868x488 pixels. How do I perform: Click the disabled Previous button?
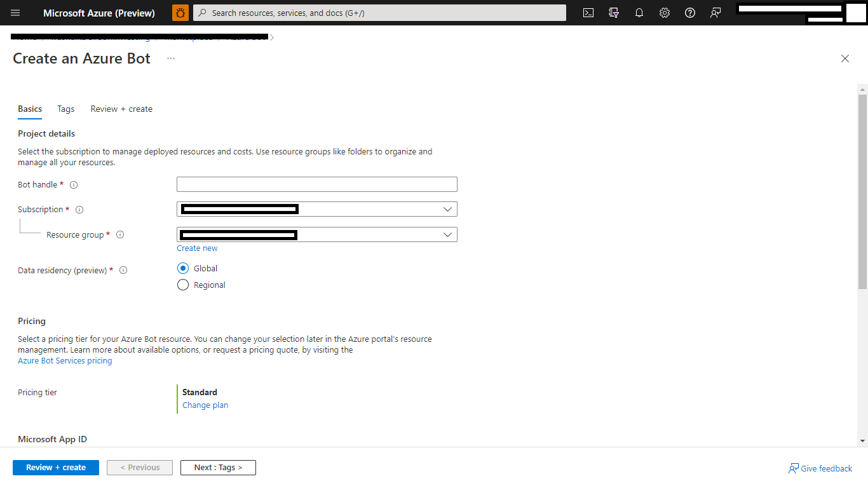pos(140,468)
